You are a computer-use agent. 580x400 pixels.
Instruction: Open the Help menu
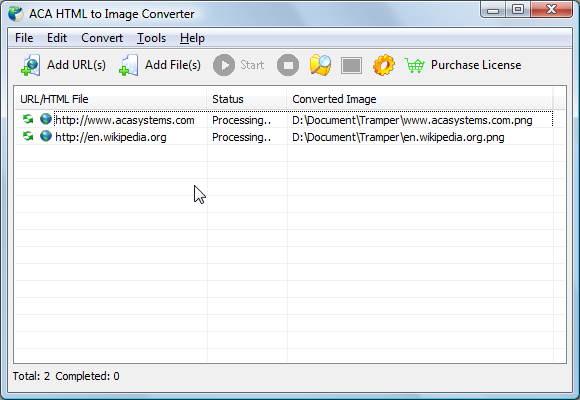click(192, 38)
